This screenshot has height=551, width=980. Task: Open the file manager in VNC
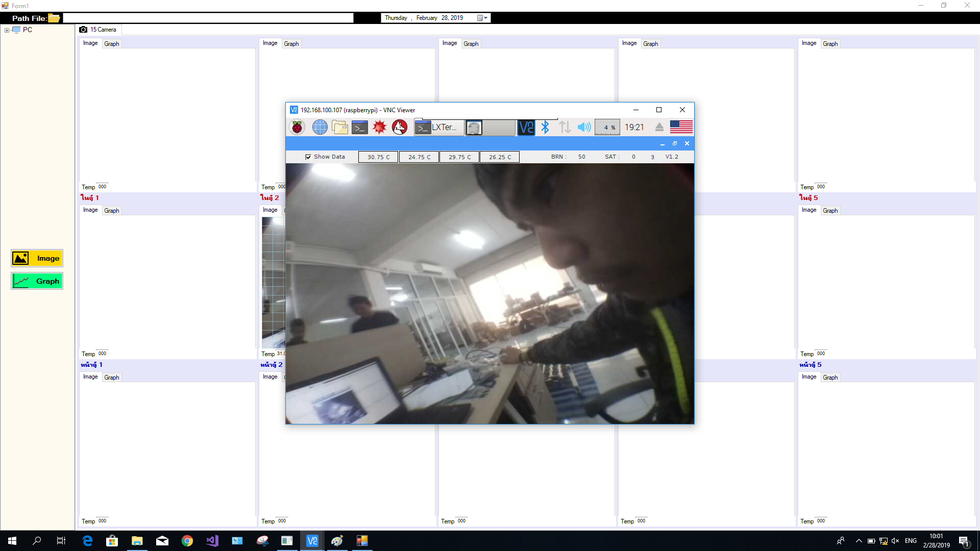339,127
